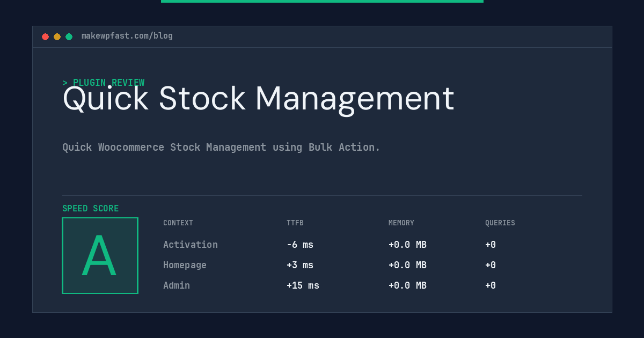Click the +3 ms Homepage TTFB value
The width and height of the screenshot is (644, 338).
pos(300,265)
